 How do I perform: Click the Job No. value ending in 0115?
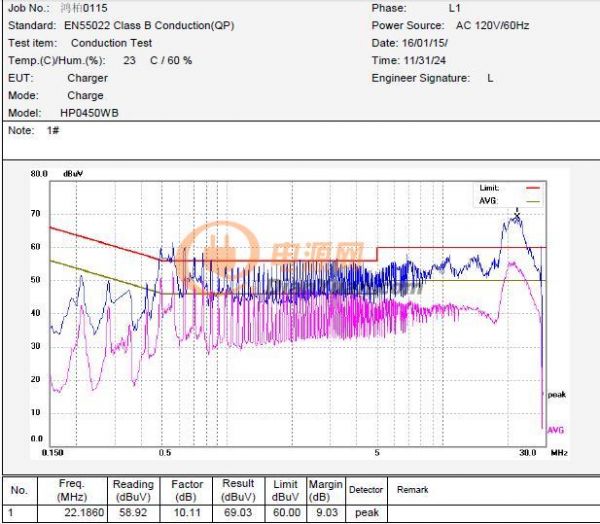(84, 8)
